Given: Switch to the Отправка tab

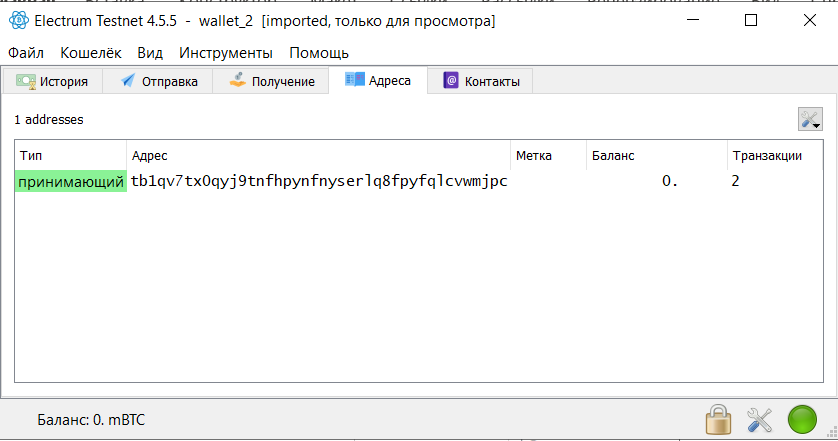Looking at the screenshot, I should [158, 81].
